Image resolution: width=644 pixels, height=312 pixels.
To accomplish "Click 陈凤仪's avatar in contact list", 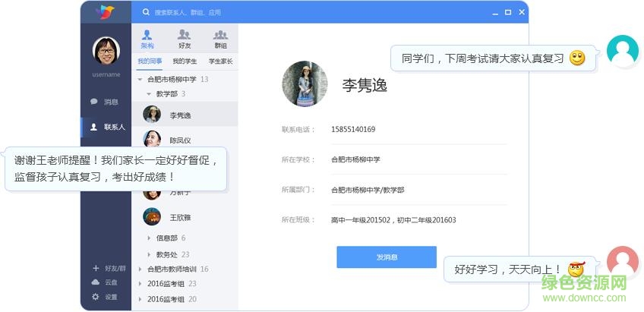I will click(x=152, y=139).
